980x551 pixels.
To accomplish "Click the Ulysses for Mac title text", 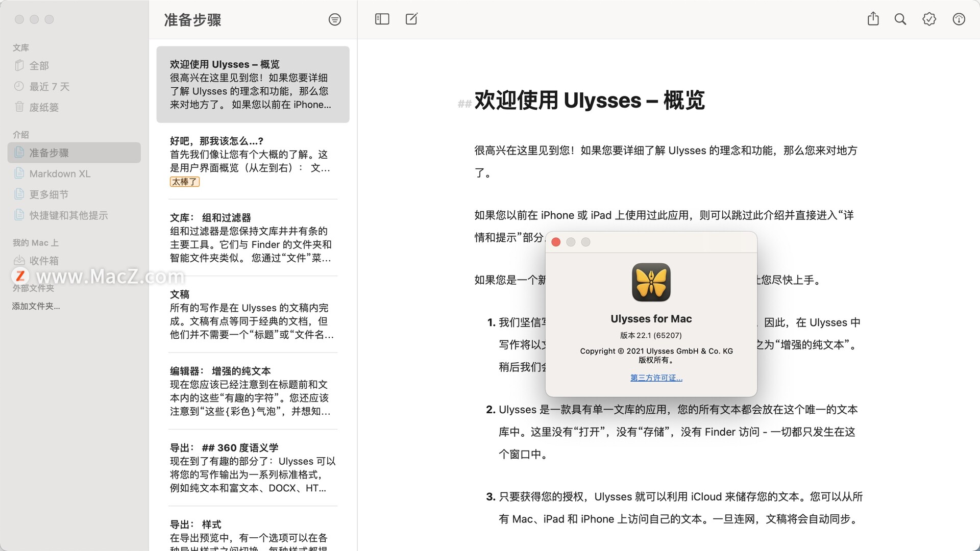I will (651, 319).
